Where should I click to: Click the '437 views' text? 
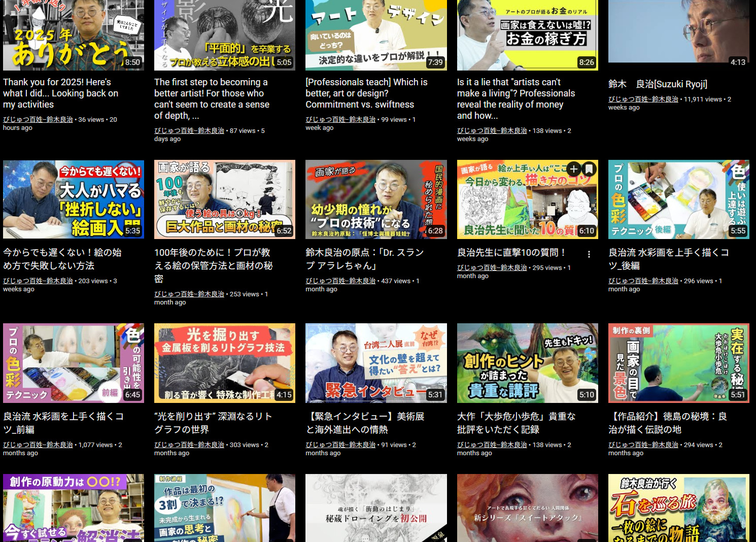click(x=396, y=281)
